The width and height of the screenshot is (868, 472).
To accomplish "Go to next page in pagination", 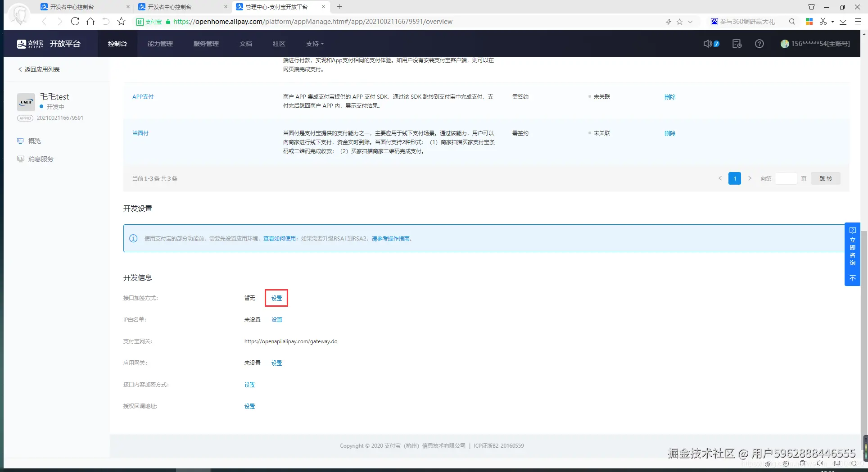I will [x=750, y=178].
